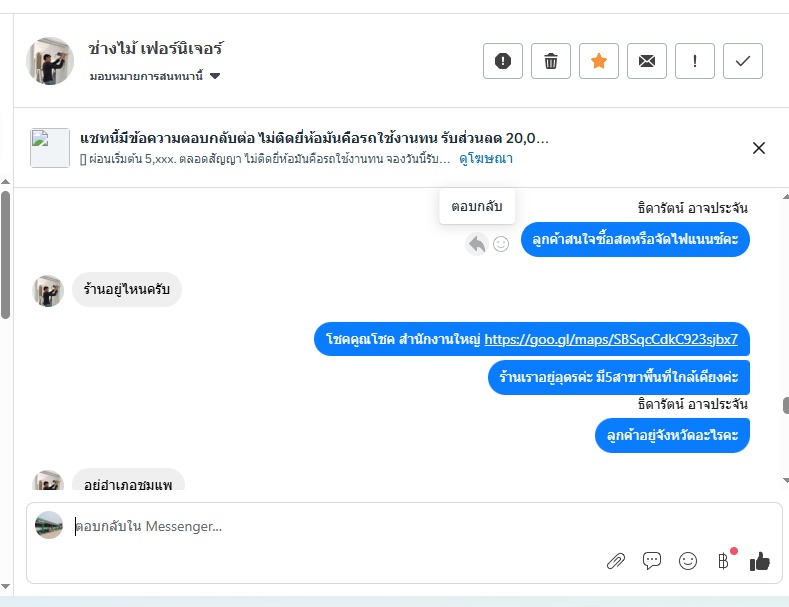Open the goo.gl maps link in message
Screen dimensions: 789x607
(611, 339)
